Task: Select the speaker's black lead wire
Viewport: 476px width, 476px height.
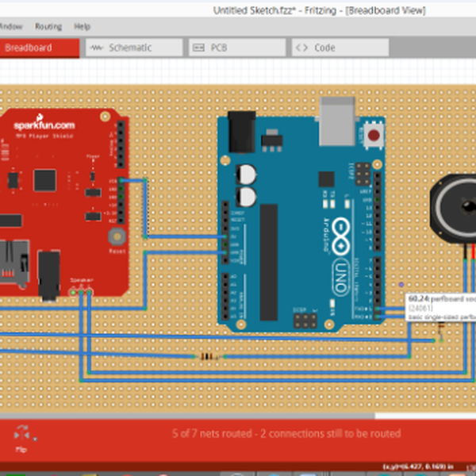Action: pyautogui.click(x=466, y=251)
